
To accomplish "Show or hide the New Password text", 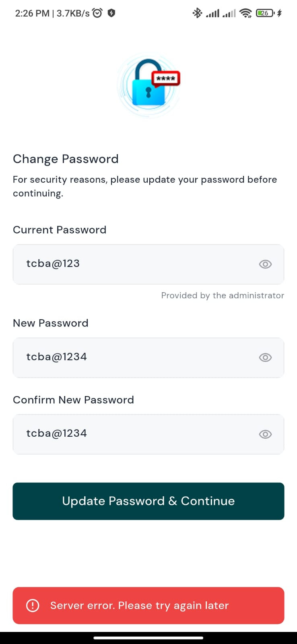I will 265,357.
